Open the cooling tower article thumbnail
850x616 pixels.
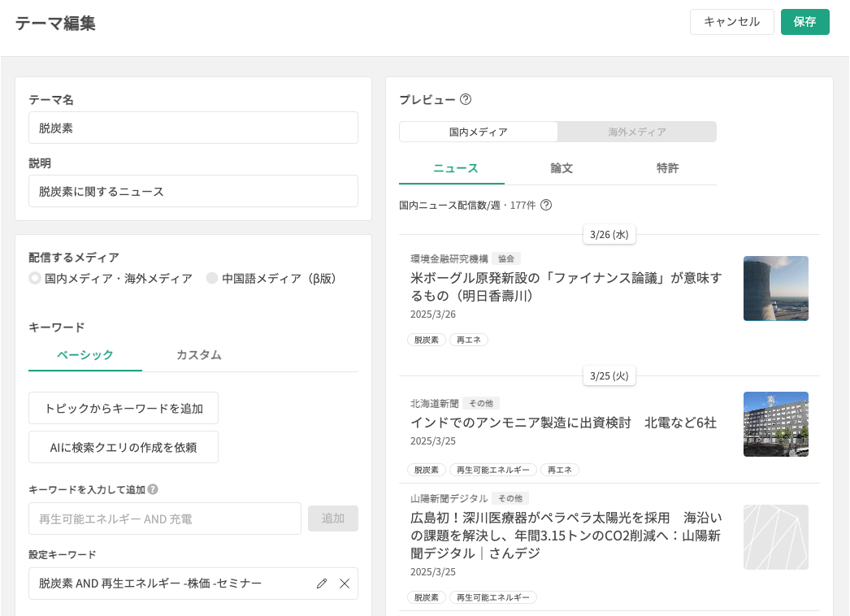coord(775,288)
